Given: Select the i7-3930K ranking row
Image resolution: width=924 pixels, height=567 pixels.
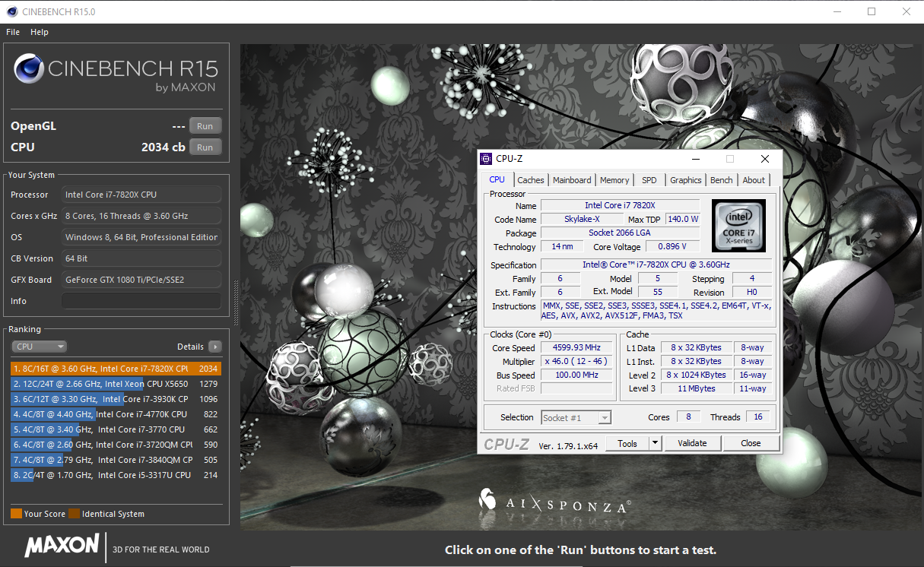Looking at the screenshot, I should pos(116,399).
